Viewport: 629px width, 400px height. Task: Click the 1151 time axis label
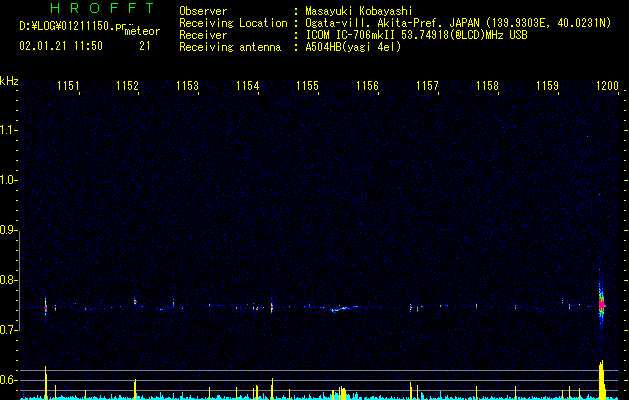[68, 86]
